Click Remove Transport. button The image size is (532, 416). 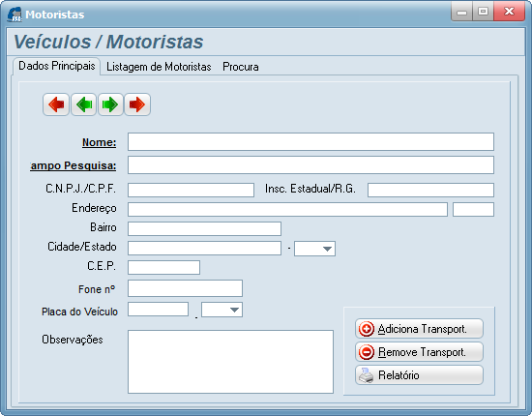tap(419, 352)
